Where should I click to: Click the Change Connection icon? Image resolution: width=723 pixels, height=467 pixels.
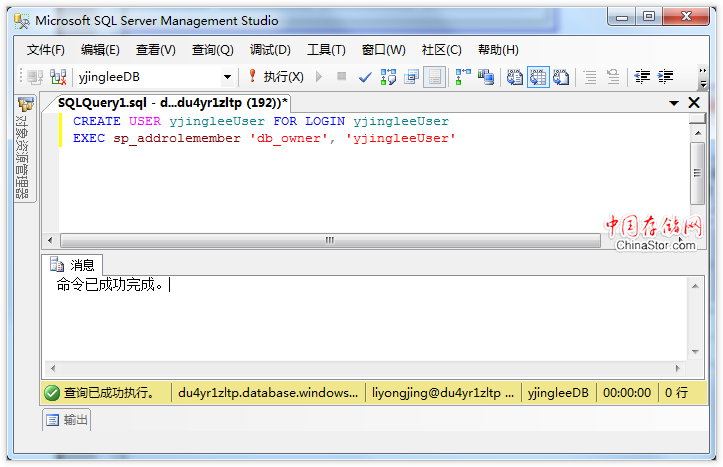pyautogui.click(x=58, y=77)
